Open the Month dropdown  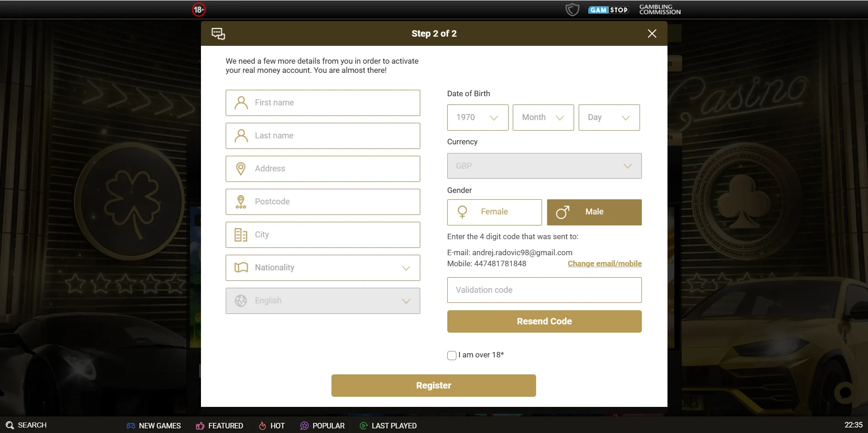(x=543, y=117)
